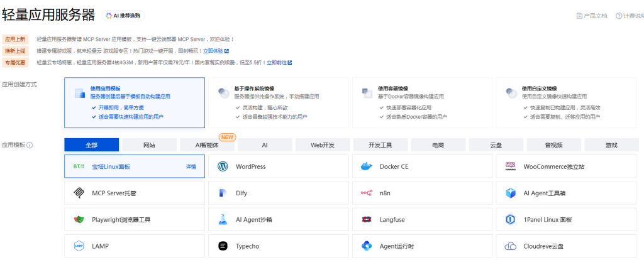Viewport: 644px width, 260px height.
Task: Click the MCP Server托管 icon
Action: [79, 193]
